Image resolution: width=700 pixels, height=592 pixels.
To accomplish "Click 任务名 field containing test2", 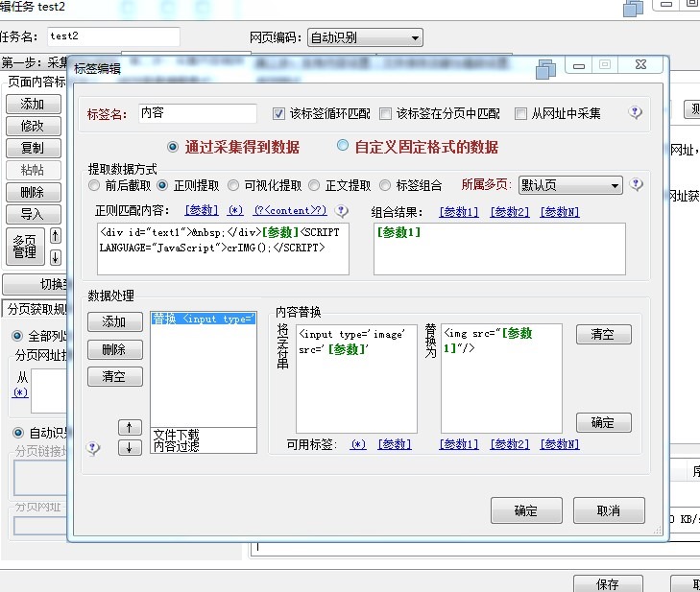I will 114,36.
